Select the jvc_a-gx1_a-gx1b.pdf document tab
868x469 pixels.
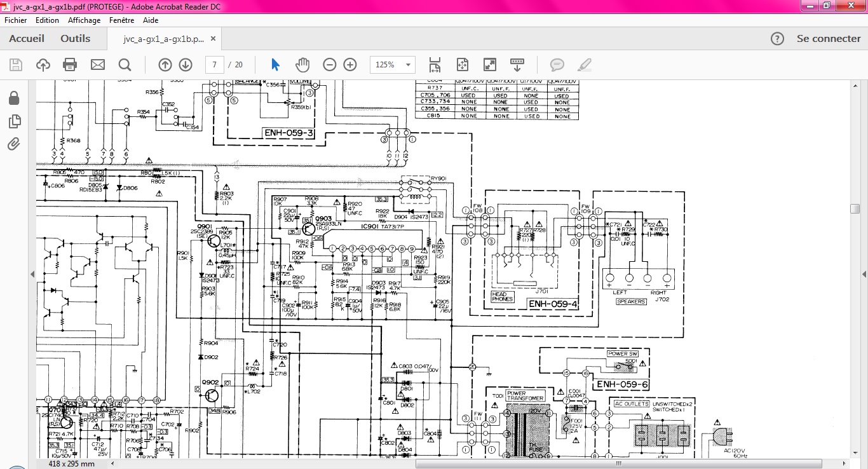164,39
